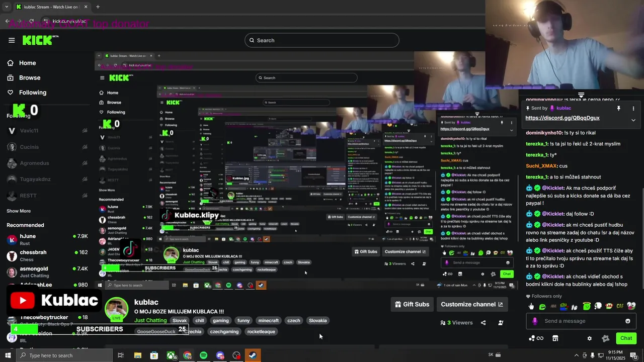644x362 pixels.
Task: Insert the white skull emote
Action: click(x=598, y=306)
